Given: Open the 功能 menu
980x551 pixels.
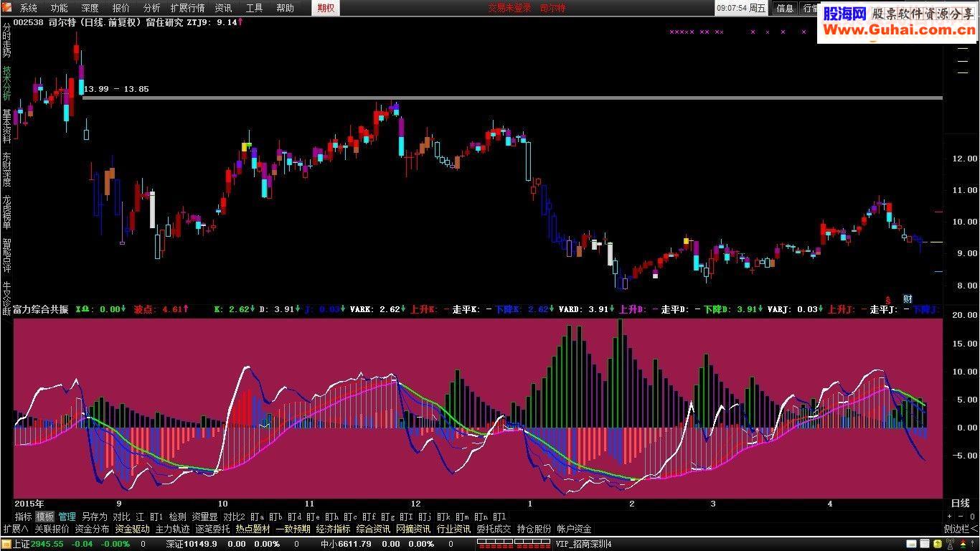Looking at the screenshot, I should click(x=60, y=8).
